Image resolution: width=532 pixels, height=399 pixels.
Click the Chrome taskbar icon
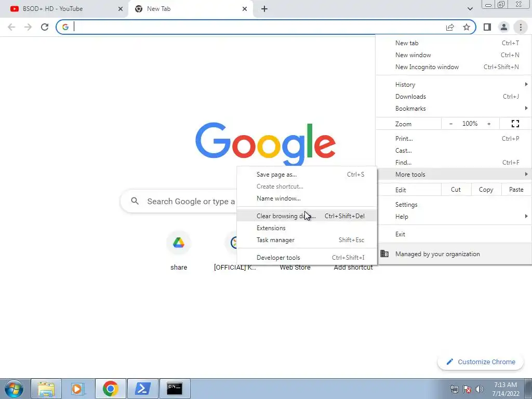pos(110,389)
